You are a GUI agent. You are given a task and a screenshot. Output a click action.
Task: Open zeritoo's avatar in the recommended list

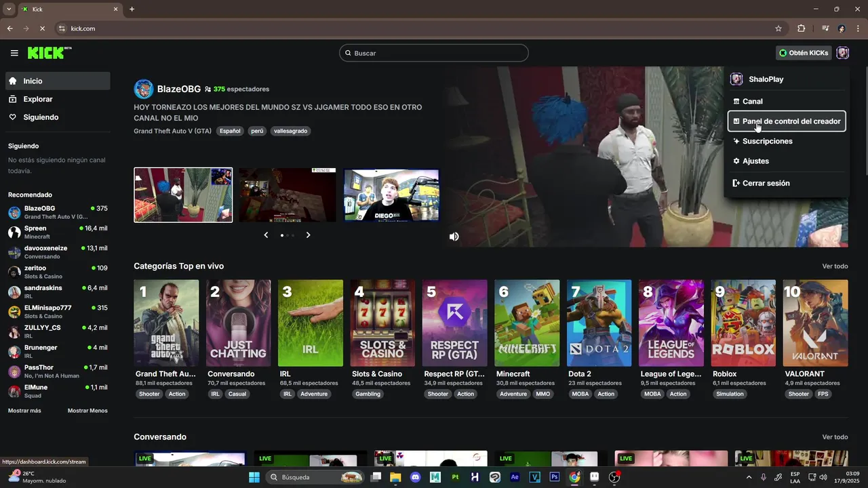[14, 272]
